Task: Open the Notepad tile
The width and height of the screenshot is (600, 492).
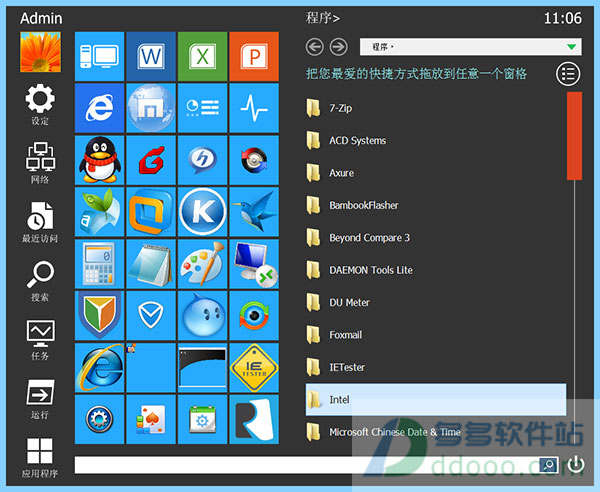Action: click(151, 264)
